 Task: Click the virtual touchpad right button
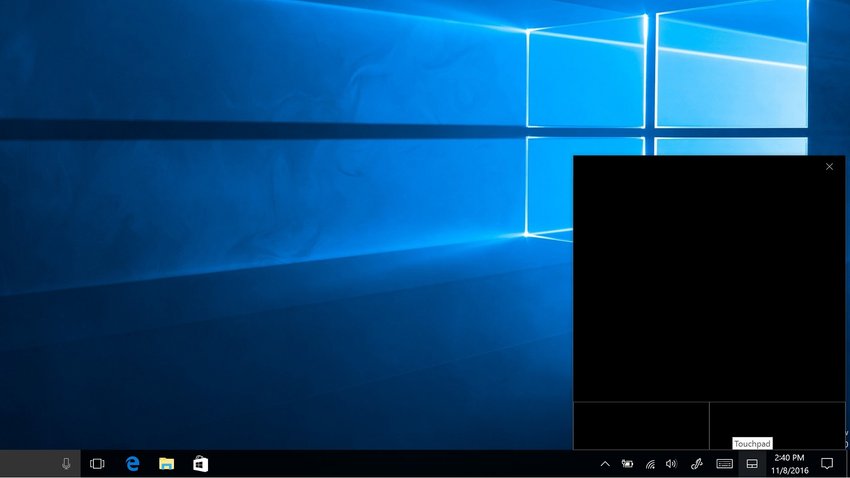pyautogui.click(x=777, y=425)
